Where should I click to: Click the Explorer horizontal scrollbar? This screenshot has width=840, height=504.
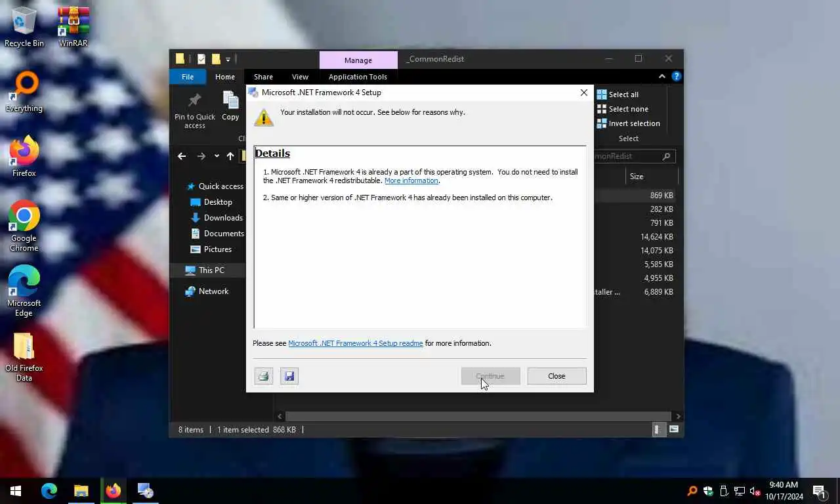coord(478,416)
